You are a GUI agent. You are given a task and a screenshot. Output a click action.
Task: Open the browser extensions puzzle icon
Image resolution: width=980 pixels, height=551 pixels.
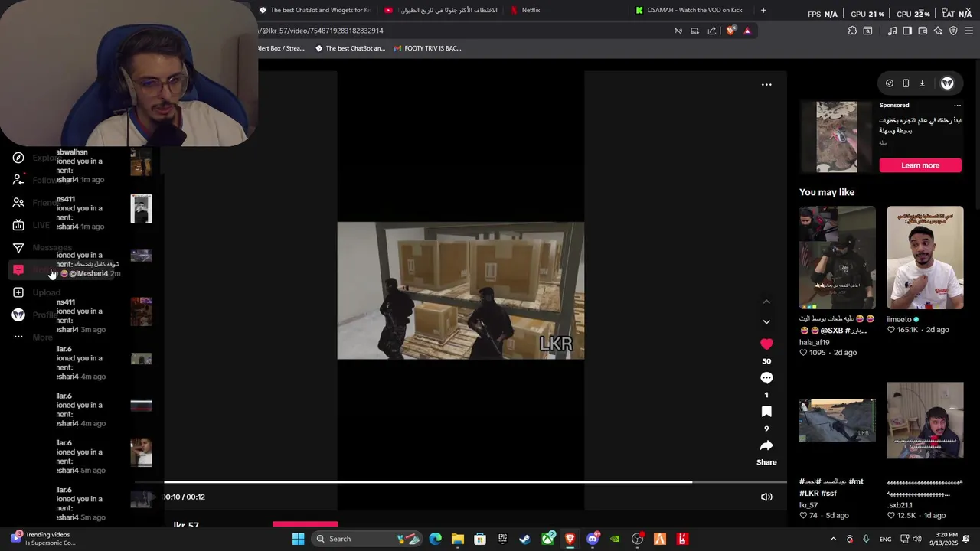point(852,31)
